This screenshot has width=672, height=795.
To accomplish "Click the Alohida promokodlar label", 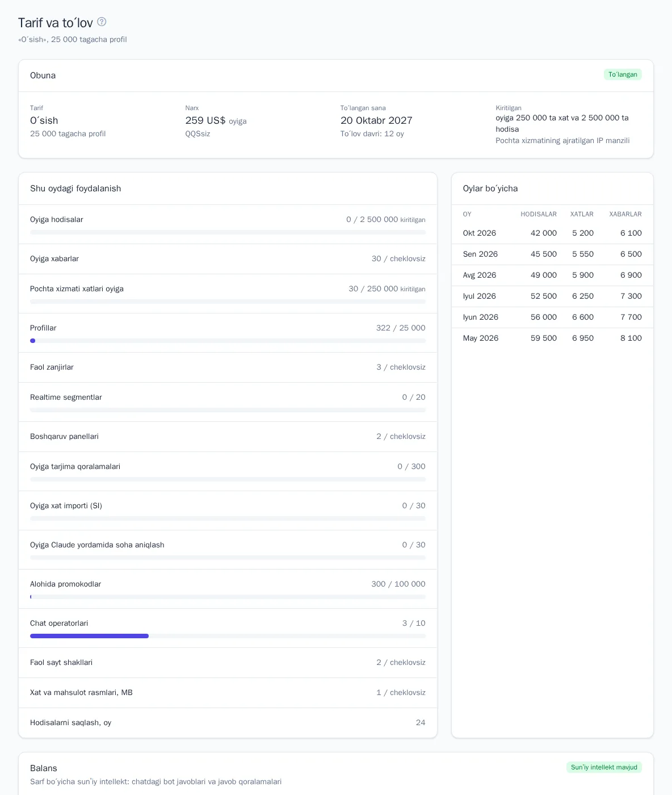I will pos(65,584).
